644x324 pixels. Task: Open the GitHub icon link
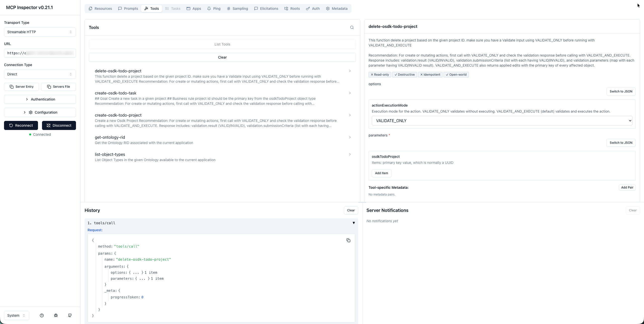click(x=70, y=315)
